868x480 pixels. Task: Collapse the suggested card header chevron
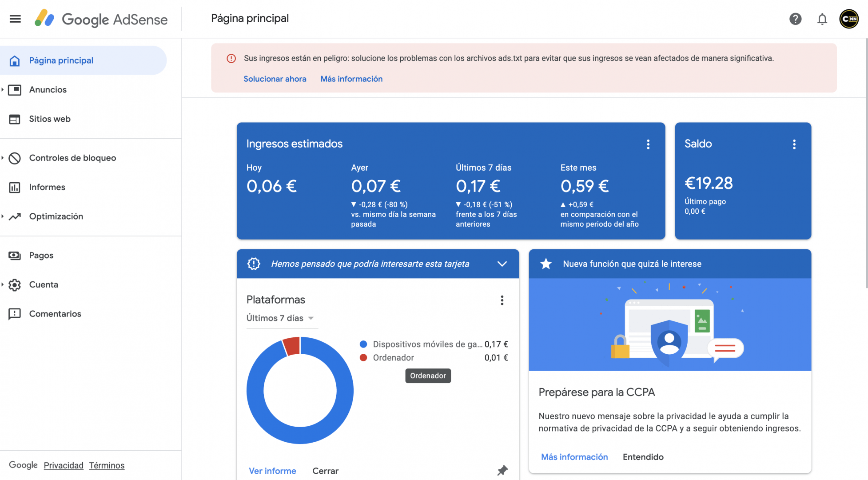(x=502, y=264)
